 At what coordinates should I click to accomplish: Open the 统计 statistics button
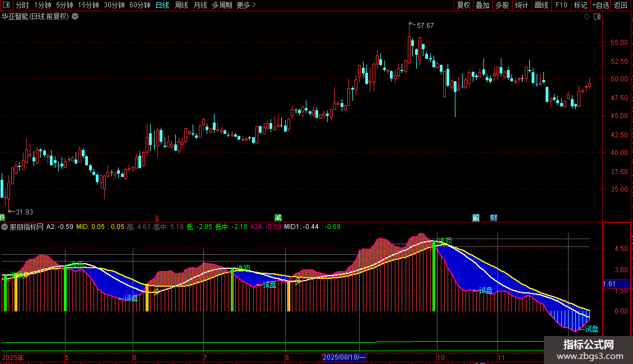[522, 5]
